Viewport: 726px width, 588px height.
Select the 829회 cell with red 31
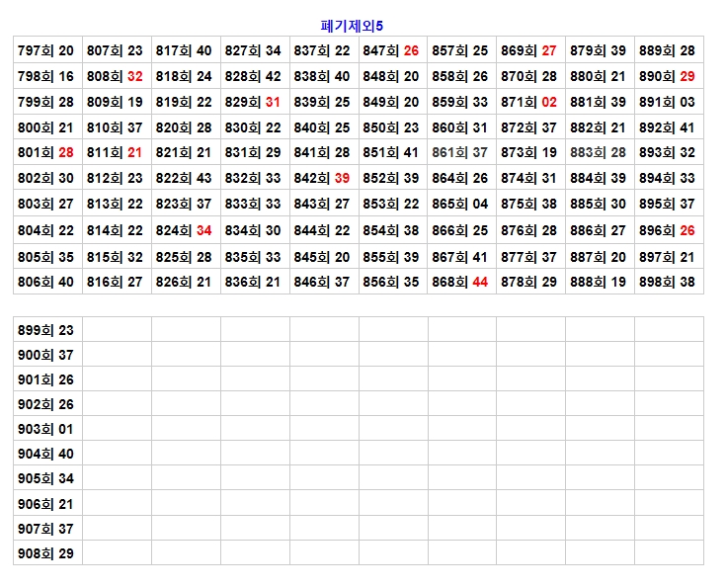point(254,102)
